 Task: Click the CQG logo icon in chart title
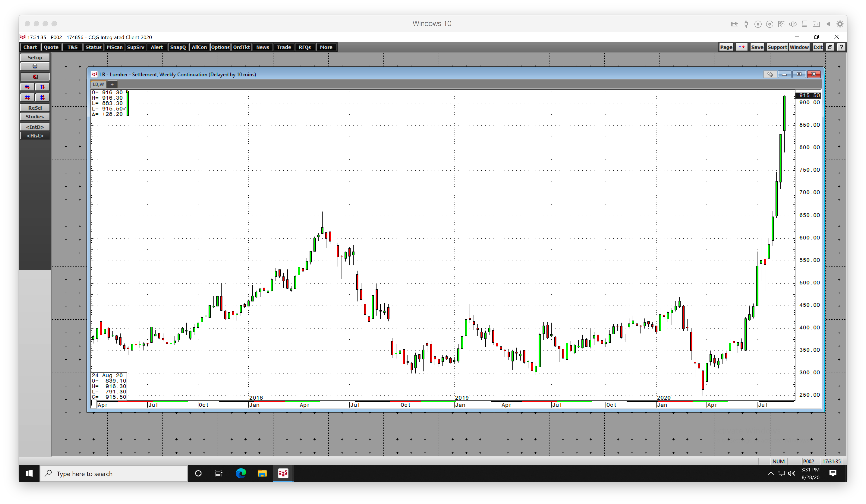(94, 74)
